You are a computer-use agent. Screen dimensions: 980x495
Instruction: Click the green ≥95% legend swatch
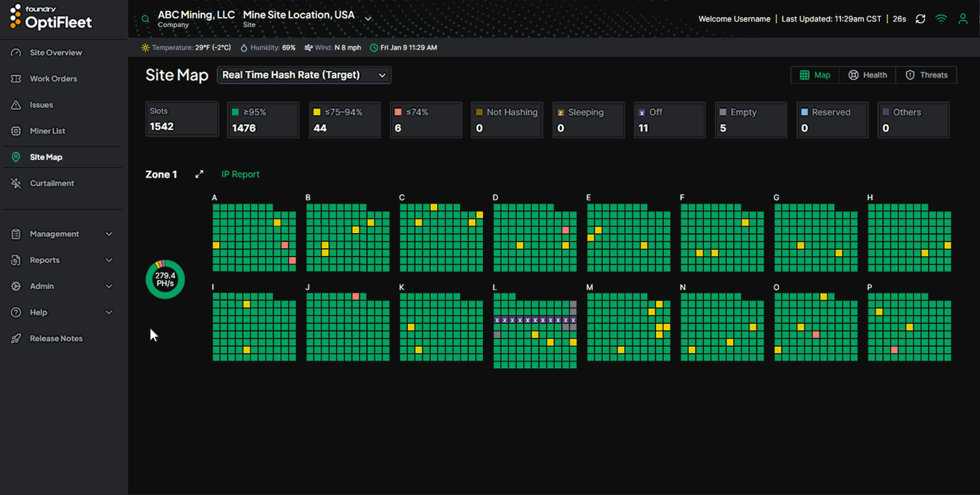pyautogui.click(x=235, y=112)
